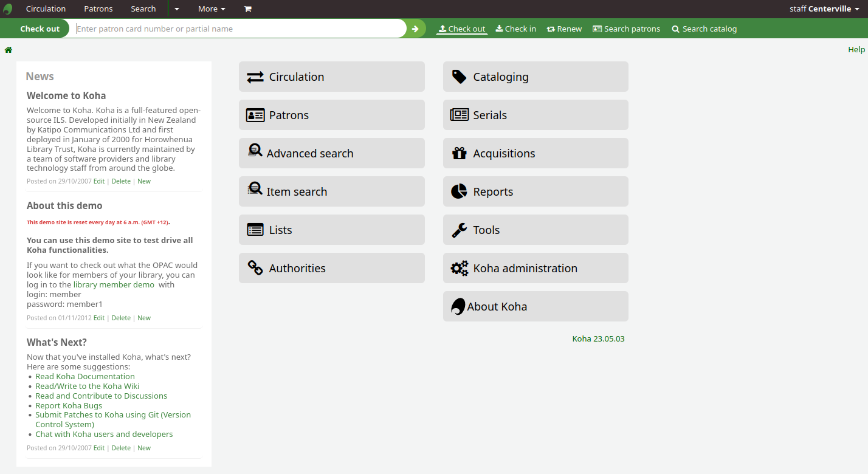
Task: Open Patrons in the top menu bar
Action: point(98,9)
